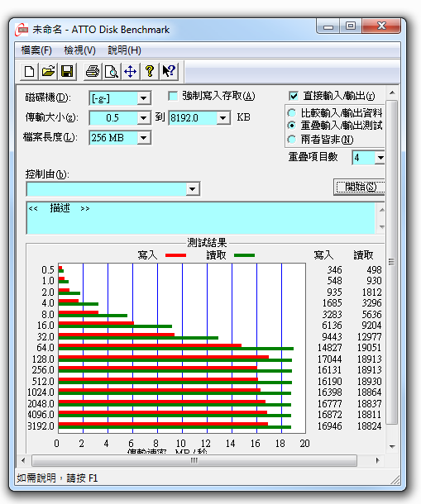Open Print Preview magnifier icon
Screen dimensions: 421x504
pos(112,71)
